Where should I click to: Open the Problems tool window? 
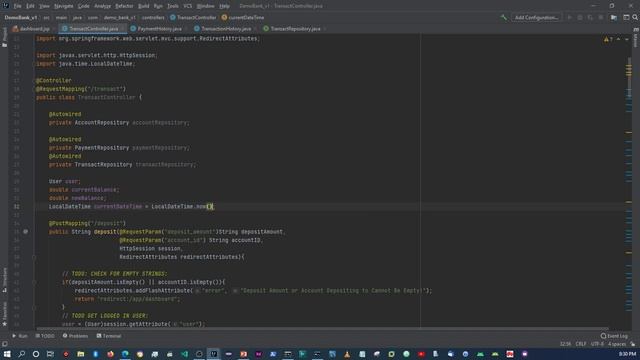coord(75,336)
